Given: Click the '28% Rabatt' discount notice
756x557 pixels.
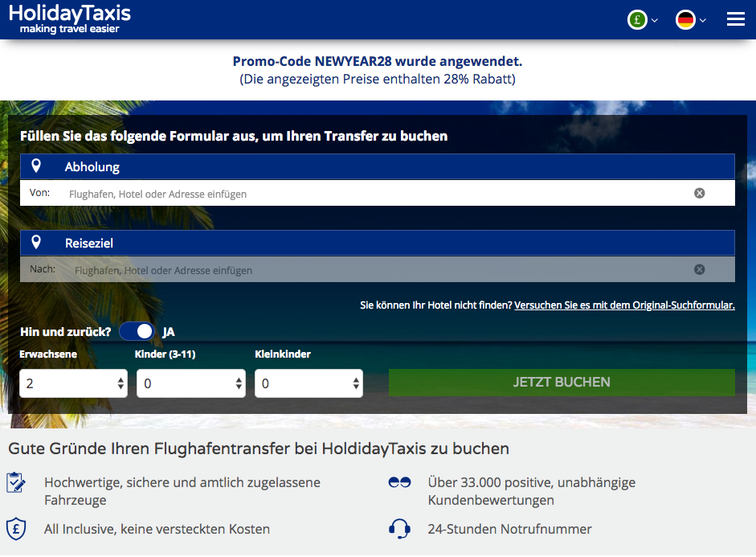Looking at the screenshot, I should (378, 79).
